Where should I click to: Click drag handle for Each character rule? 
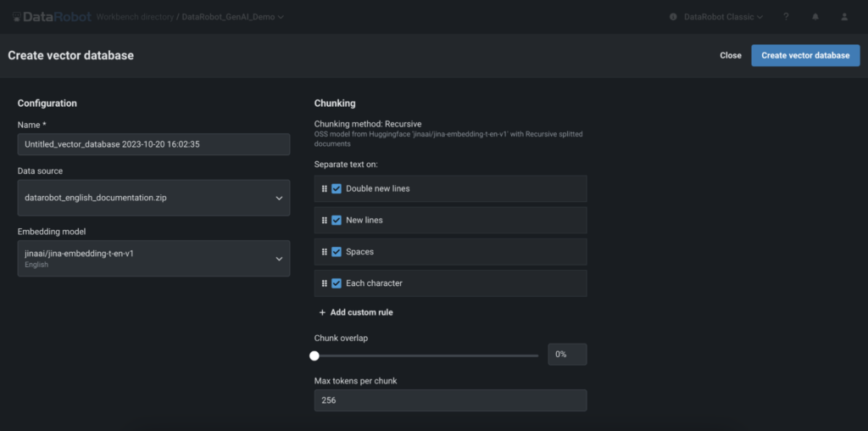(325, 283)
